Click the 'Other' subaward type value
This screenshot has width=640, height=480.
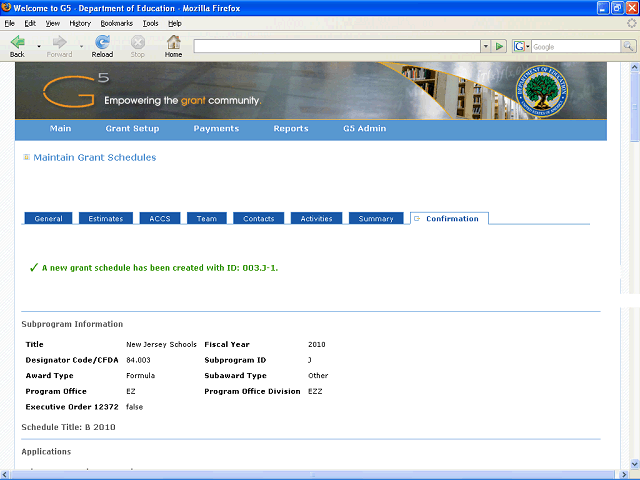click(318, 376)
